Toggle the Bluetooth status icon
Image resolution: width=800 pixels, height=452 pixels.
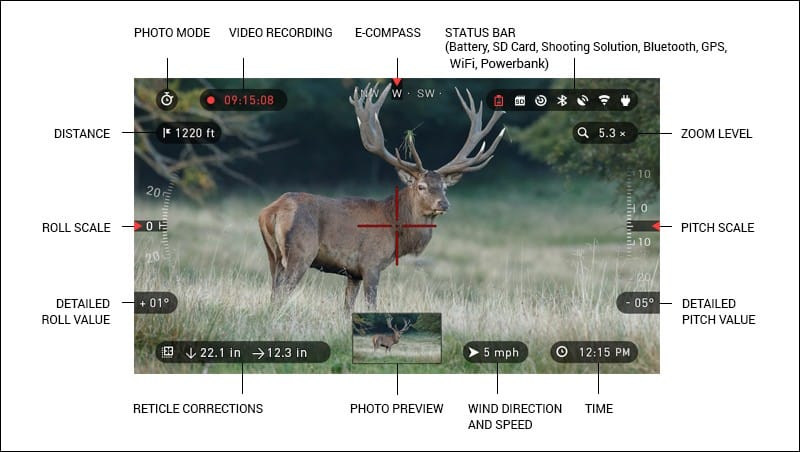coord(561,100)
